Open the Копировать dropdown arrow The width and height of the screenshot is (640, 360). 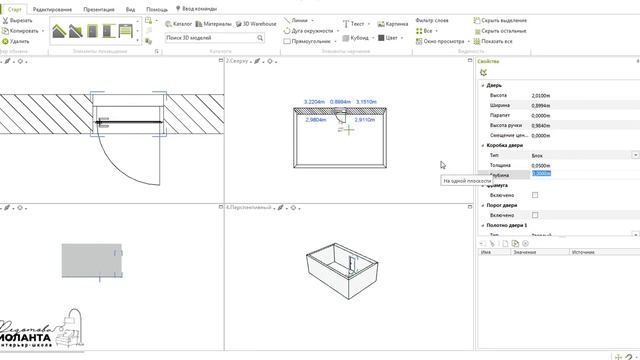pyautogui.click(x=42, y=31)
